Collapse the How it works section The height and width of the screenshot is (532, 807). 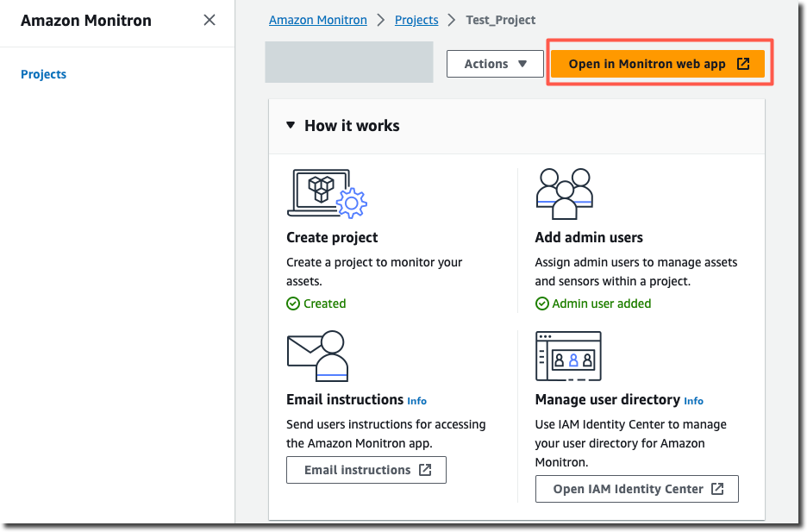coord(291,125)
